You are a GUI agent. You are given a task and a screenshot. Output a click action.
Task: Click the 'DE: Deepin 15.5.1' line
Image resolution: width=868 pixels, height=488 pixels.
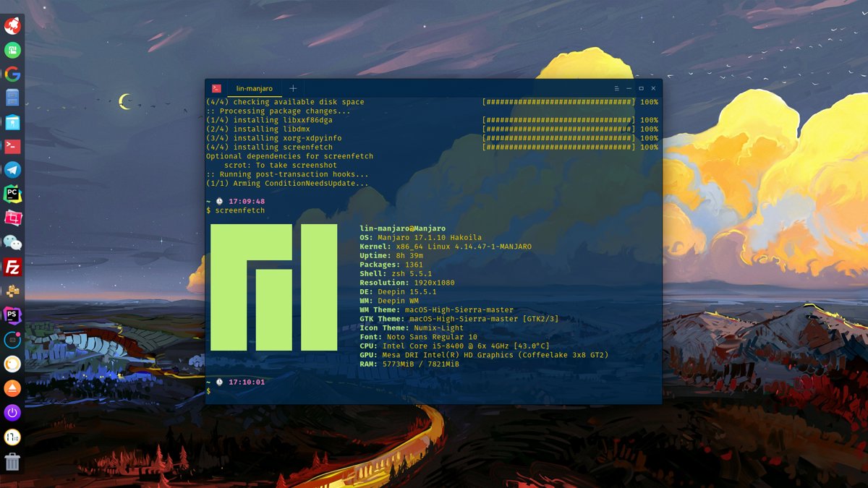pyautogui.click(x=398, y=291)
